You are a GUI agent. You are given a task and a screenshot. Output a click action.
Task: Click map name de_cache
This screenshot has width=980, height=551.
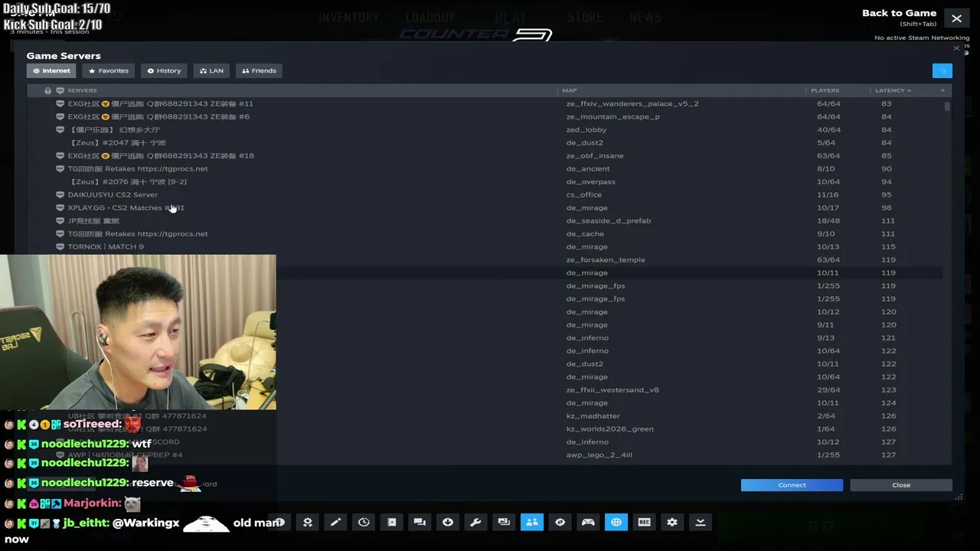585,233
